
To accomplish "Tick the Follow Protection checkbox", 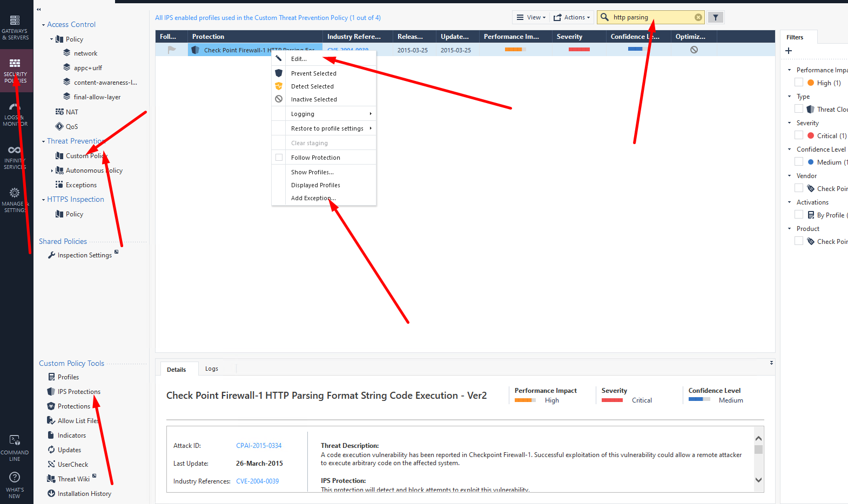I will tap(279, 158).
